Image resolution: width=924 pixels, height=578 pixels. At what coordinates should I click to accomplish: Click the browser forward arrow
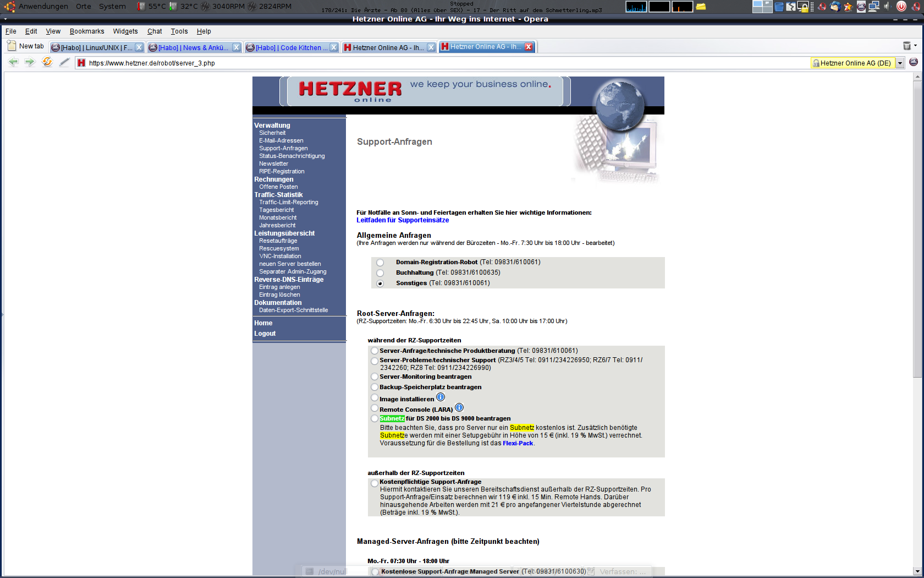[x=30, y=62]
